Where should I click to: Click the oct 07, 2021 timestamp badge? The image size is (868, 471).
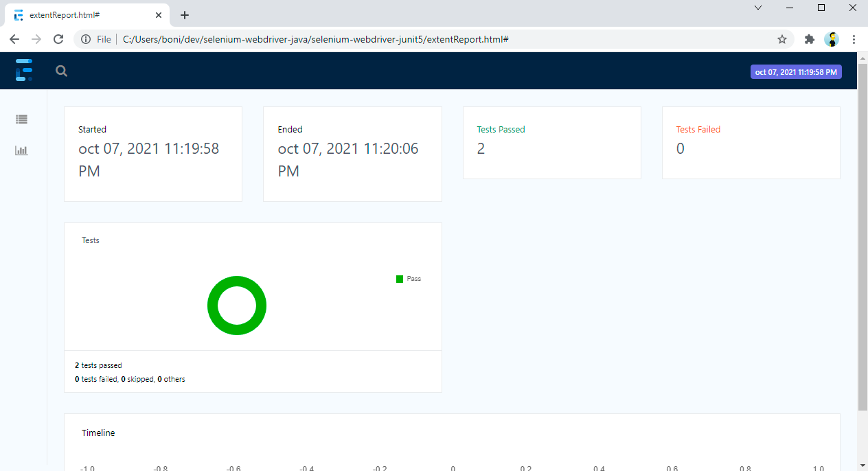point(796,72)
